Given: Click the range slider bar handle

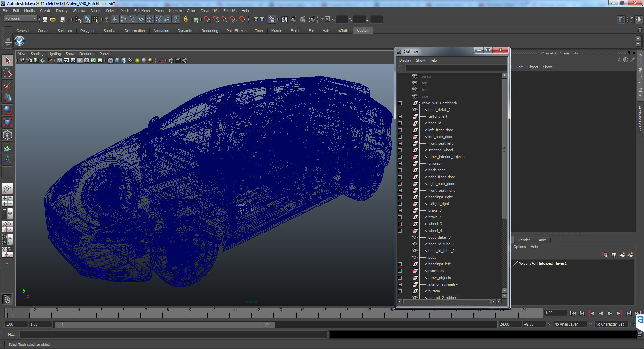Looking at the screenshot, I should coord(165,325).
